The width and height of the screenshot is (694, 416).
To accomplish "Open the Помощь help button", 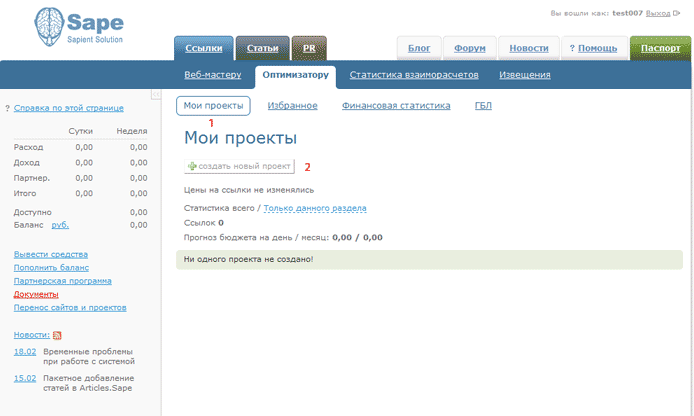I will tap(592, 48).
